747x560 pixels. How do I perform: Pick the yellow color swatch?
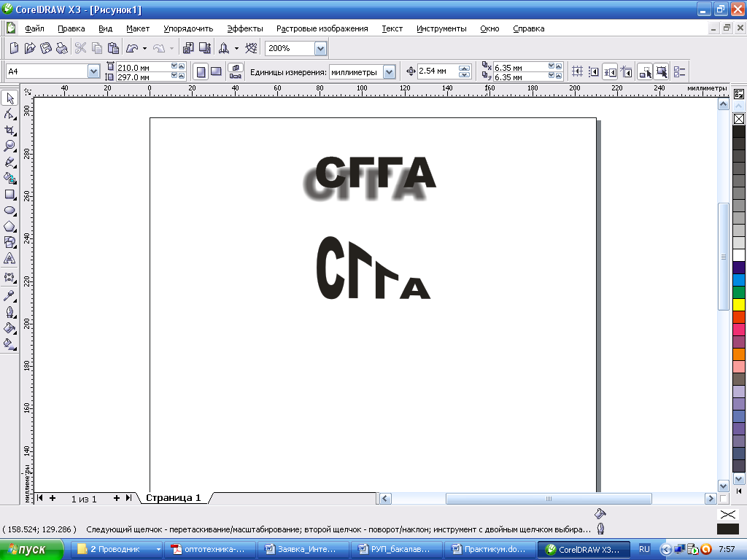point(739,304)
